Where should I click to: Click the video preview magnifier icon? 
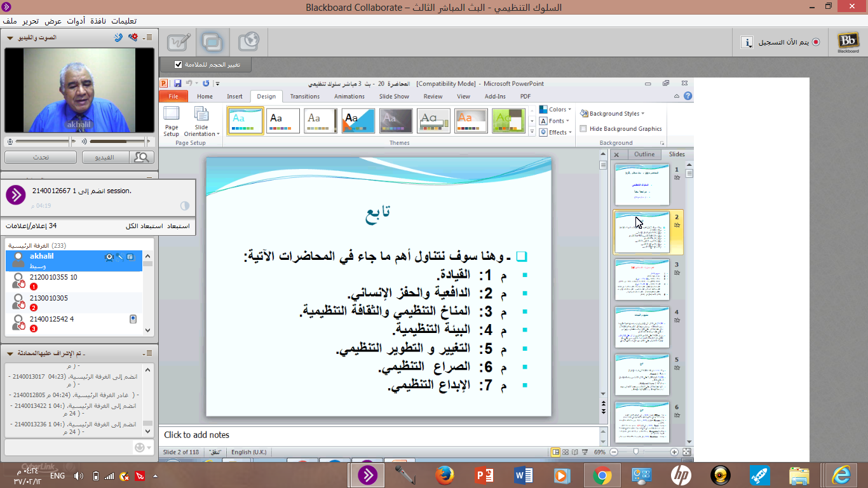[142, 157]
